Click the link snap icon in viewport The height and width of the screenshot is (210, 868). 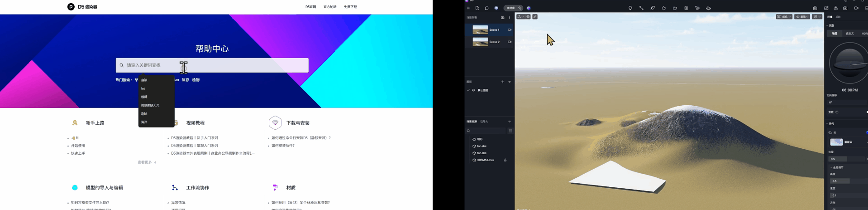point(535,17)
